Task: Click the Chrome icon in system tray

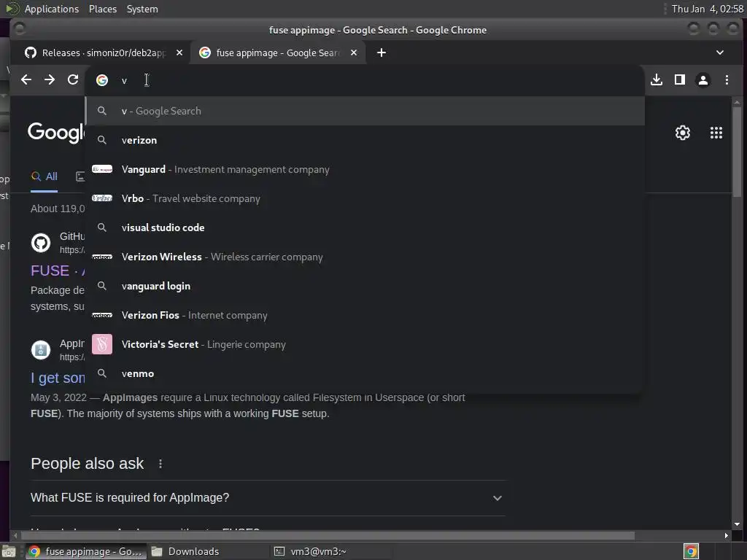Action: [x=691, y=551]
